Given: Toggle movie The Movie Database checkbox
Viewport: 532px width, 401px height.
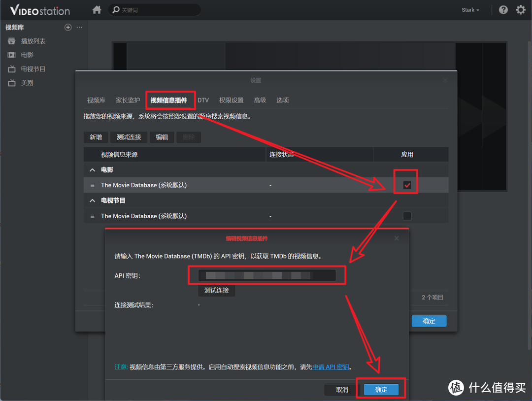Looking at the screenshot, I should tap(407, 185).
